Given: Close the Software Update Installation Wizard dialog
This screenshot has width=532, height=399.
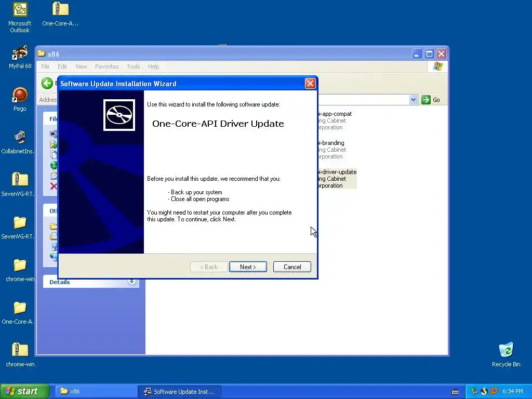Looking at the screenshot, I should tap(310, 84).
